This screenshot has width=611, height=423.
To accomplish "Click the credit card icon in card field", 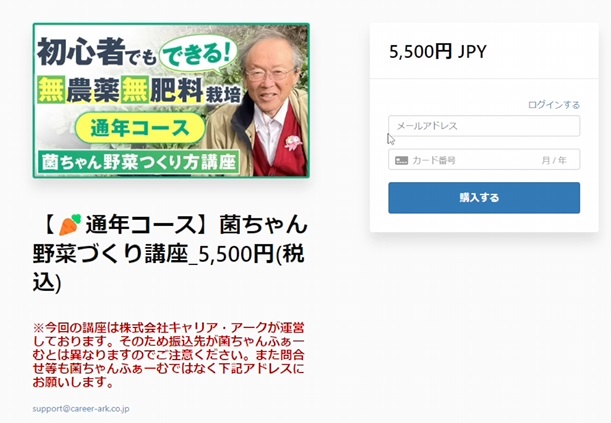I will tap(401, 160).
